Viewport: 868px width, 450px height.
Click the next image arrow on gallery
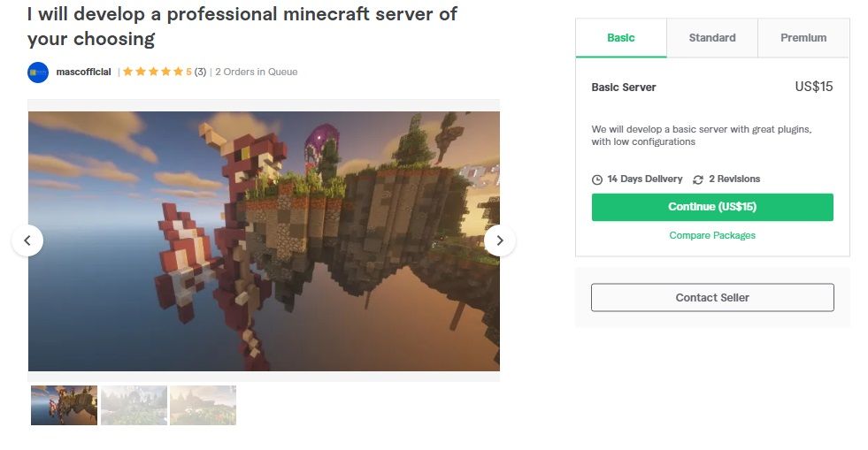[x=500, y=240]
